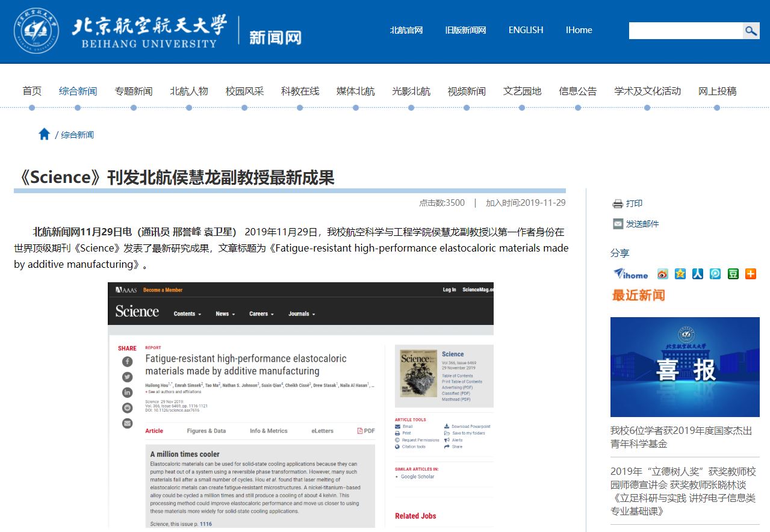The image size is (770, 532).
Task: Share to Renren via the blue 人 icon
Action: 698,274
